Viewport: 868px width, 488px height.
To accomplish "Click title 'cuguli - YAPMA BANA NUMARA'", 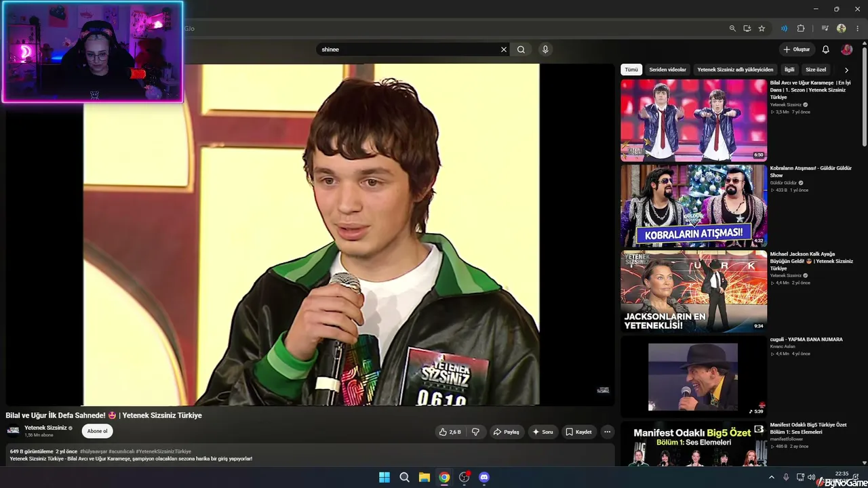I will pyautogui.click(x=806, y=340).
